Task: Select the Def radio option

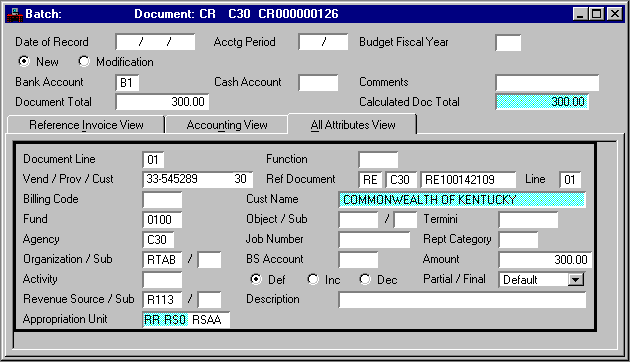Action: (x=256, y=279)
